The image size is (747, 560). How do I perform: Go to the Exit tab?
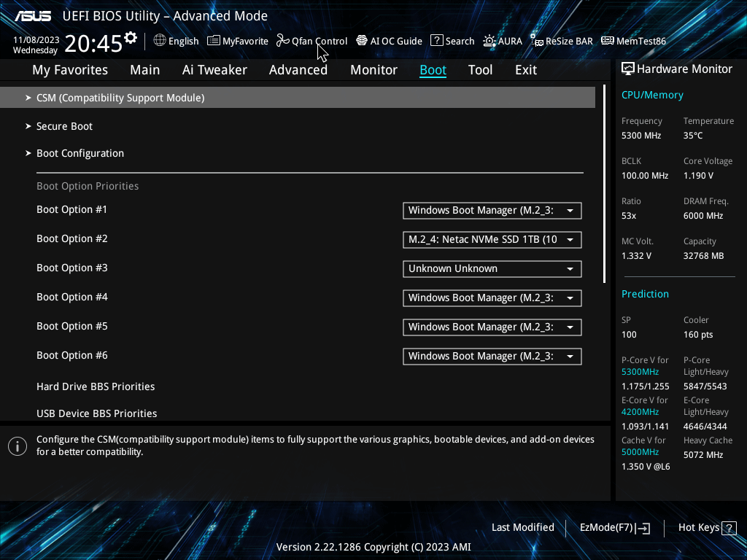(526, 70)
